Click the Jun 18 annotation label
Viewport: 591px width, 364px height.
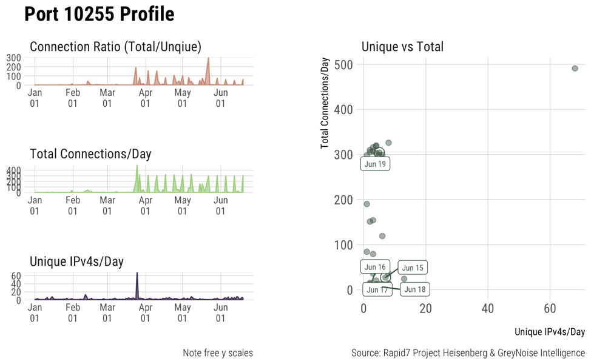pyautogui.click(x=414, y=289)
